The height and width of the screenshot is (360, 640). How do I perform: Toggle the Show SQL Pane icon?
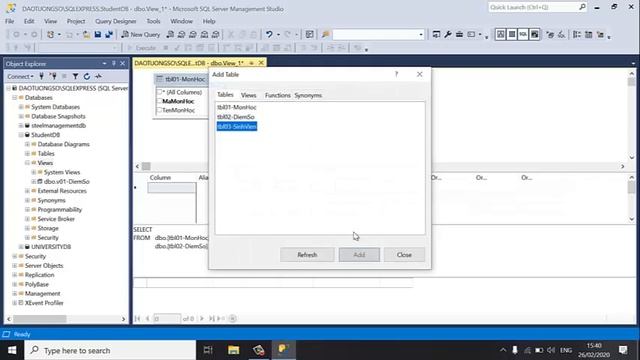(523, 35)
